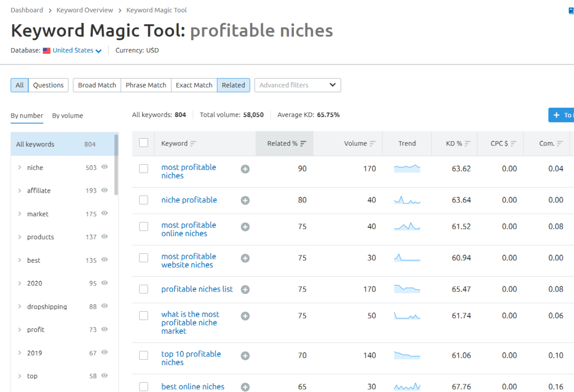The height and width of the screenshot is (392, 574).
Task: Expand the 'dropshipping' keyword group
Action: tap(20, 307)
